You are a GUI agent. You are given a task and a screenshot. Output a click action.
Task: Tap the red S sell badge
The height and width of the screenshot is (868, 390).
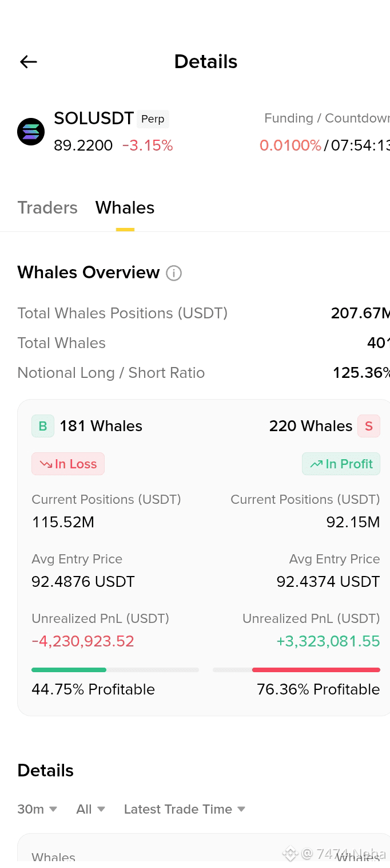(369, 426)
